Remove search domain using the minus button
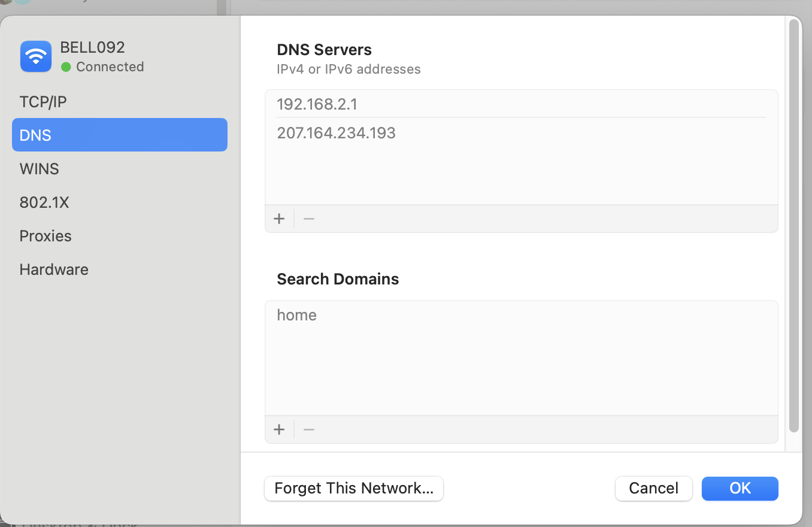The image size is (812, 527). click(309, 429)
